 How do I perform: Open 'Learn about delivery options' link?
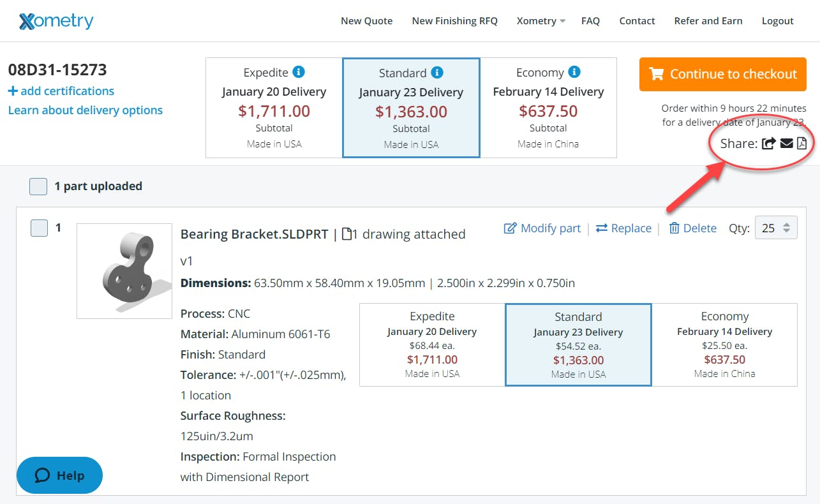86,110
